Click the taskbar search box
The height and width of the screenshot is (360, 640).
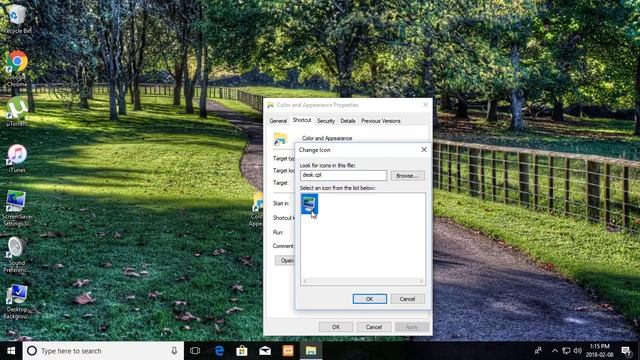tap(103, 351)
